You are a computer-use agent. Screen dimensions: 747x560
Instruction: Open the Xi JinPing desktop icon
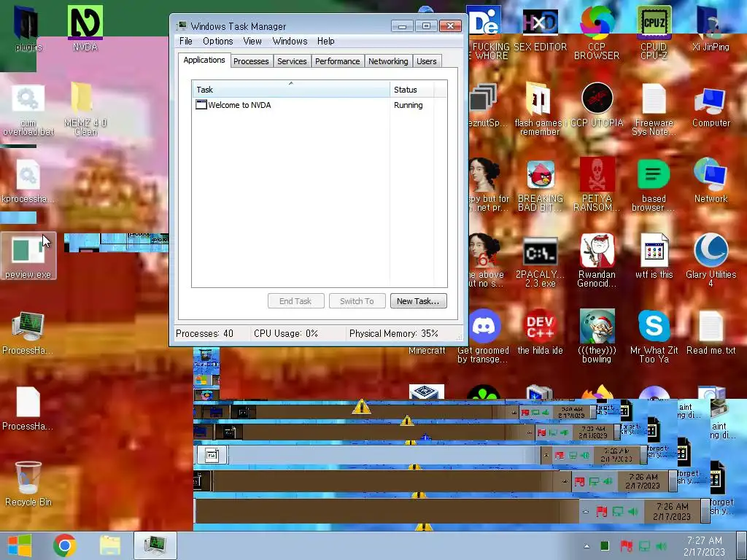[x=711, y=28]
